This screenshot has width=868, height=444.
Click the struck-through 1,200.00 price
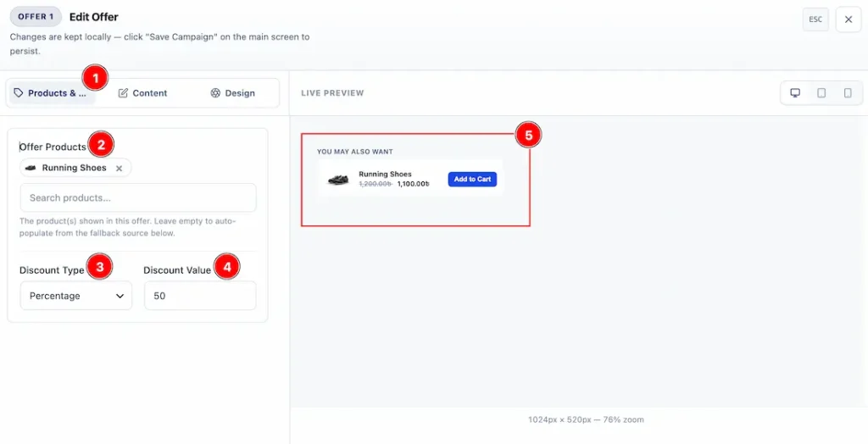pyautogui.click(x=376, y=184)
